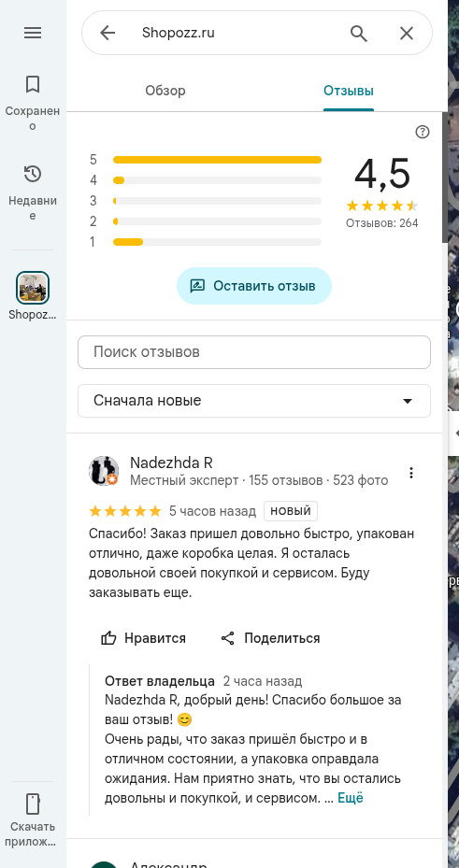Click the Nadezhda R reviewer name
This screenshot has width=459, height=868.
[171, 462]
